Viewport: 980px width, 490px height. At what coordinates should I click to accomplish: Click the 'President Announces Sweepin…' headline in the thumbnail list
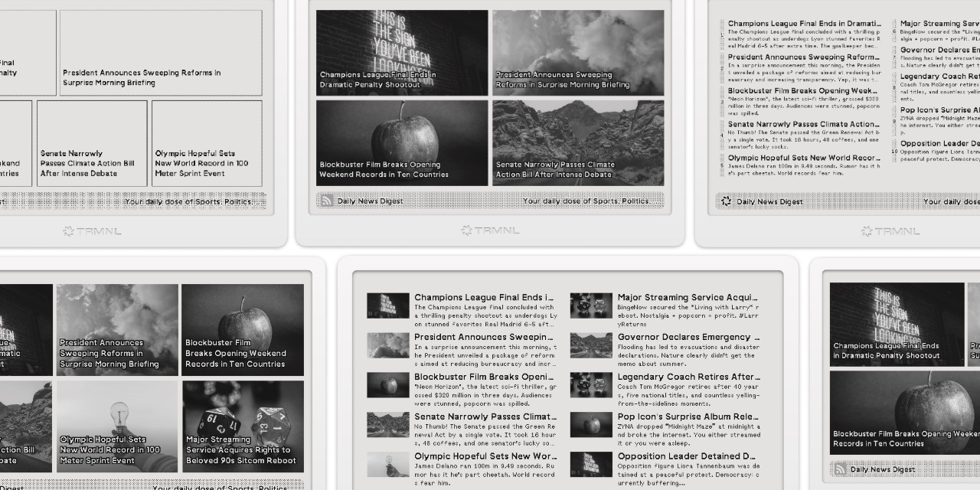pyautogui.click(x=484, y=337)
